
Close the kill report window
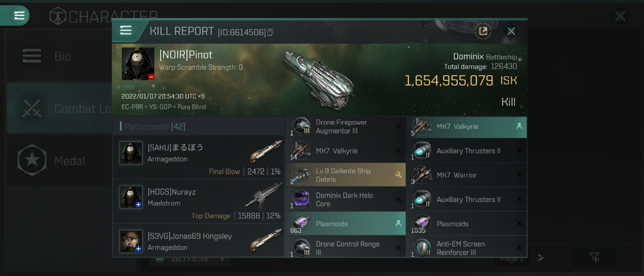(511, 31)
